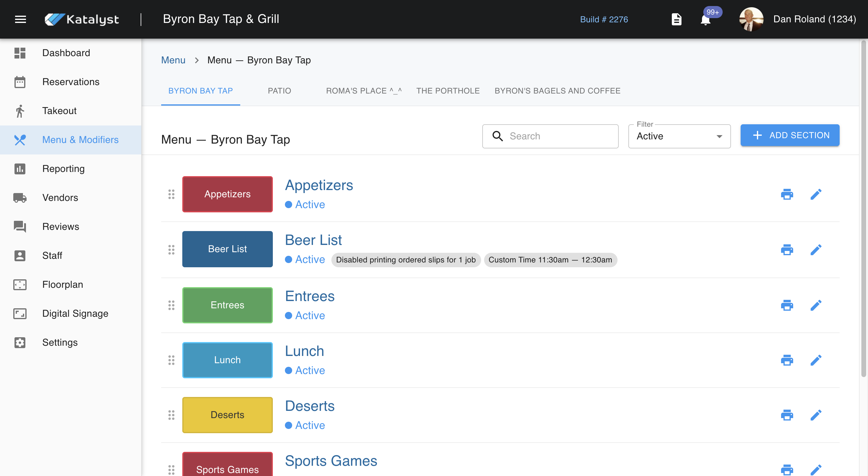Click the green Entrees color tile
The height and width of the screenshot is (476, 868).
tap(228, 305)
